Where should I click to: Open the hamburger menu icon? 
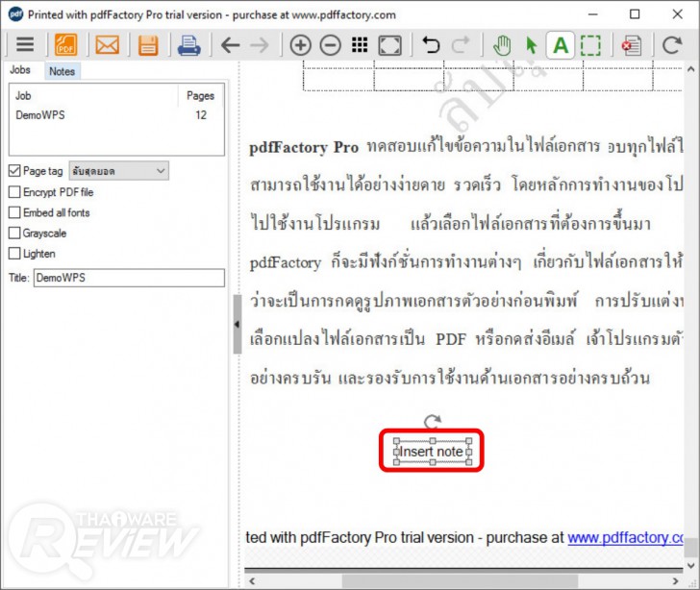click(x=25, y=44)
